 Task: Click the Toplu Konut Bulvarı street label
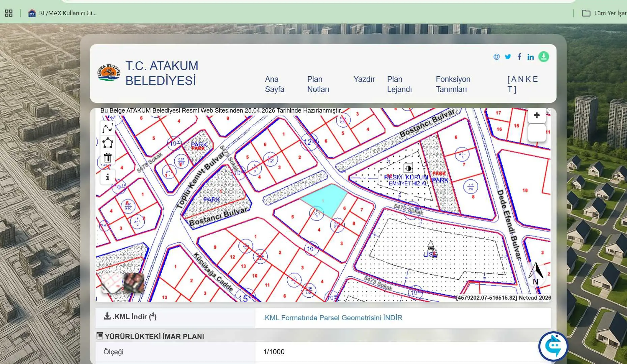[201, 180]
